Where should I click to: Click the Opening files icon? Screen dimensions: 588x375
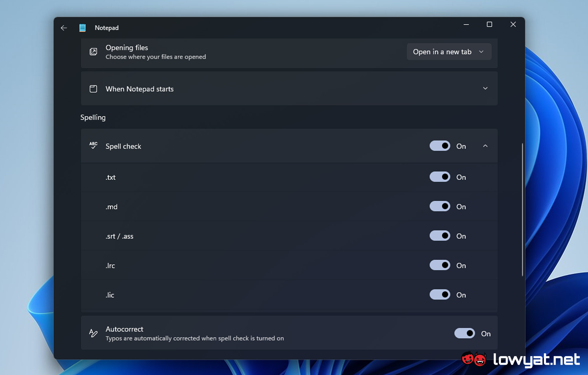point(93,52)
